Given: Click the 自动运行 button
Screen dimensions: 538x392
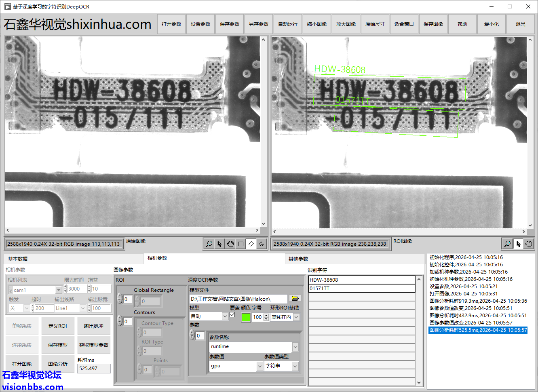Looking at the screenshot, I should click(288, 24).
